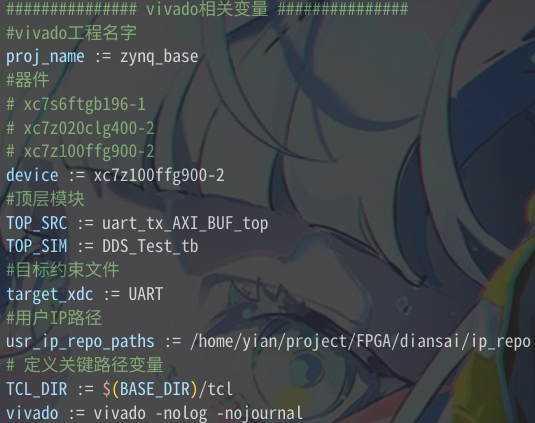Screen dimensions: 535x423
Task: Click the commented xc7z020clg400-2 line
Action: pyautogui.click(x=80, y=128)
